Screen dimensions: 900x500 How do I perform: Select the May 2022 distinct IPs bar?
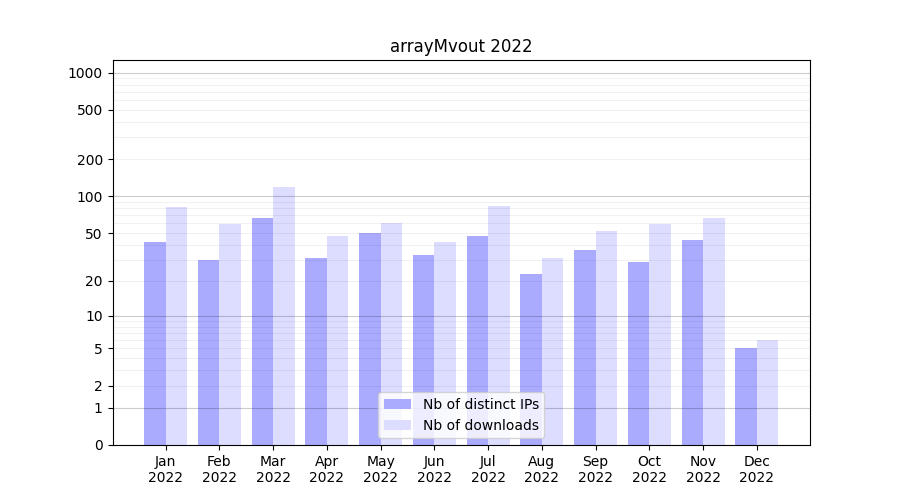370,338
